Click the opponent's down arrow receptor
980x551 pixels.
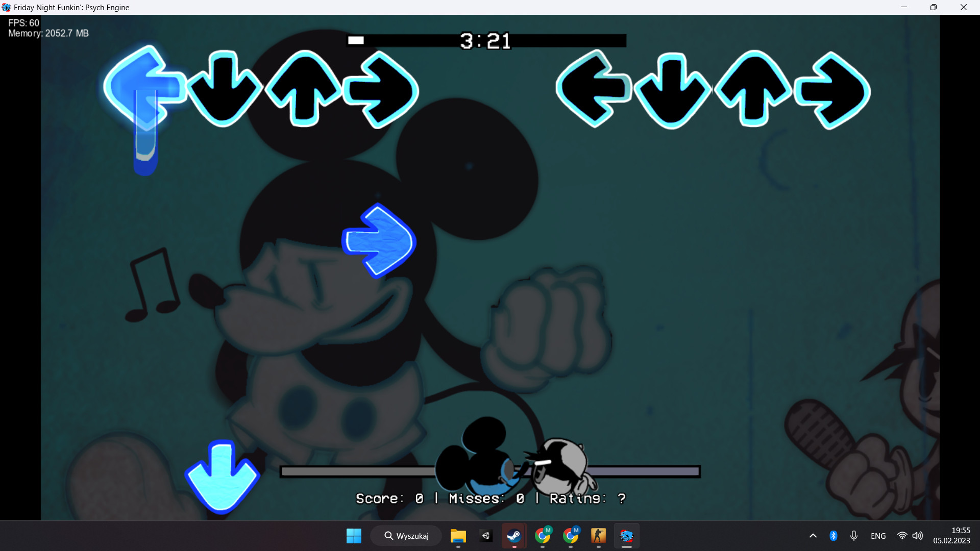pos(224,89)
